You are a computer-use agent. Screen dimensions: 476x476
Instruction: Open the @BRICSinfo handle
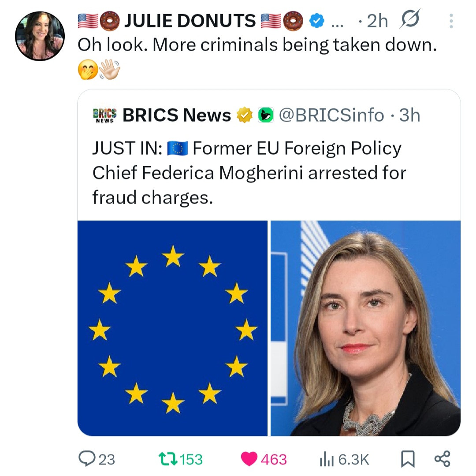tap(331, 115)
